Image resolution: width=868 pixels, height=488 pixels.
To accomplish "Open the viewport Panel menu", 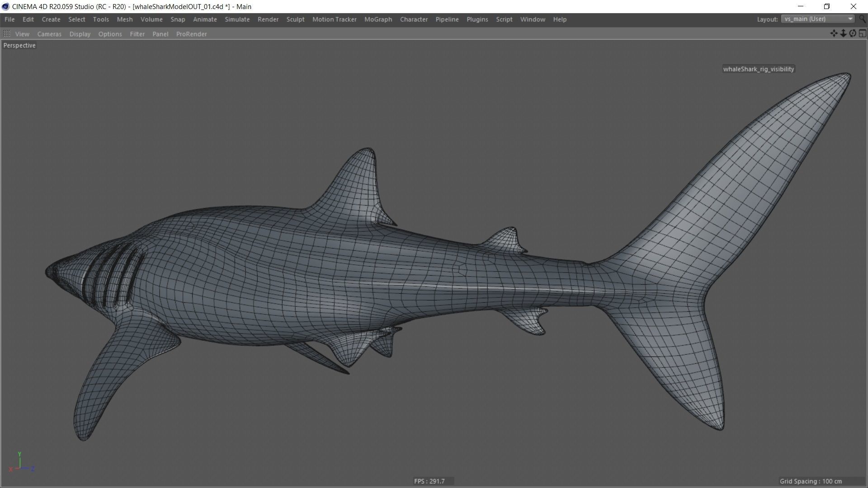I will tap(160, 34).
